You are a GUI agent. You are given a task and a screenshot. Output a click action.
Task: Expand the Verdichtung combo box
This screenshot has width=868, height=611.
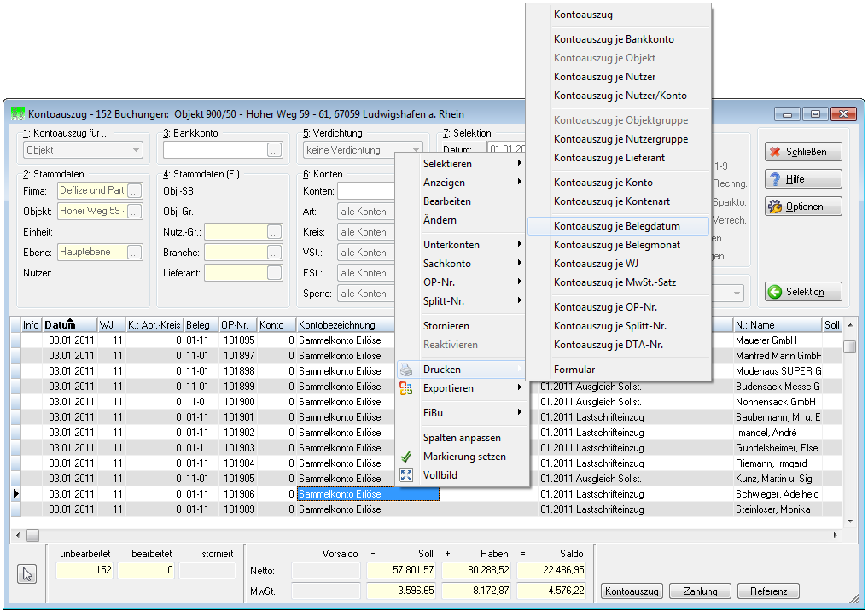point(415,150)
